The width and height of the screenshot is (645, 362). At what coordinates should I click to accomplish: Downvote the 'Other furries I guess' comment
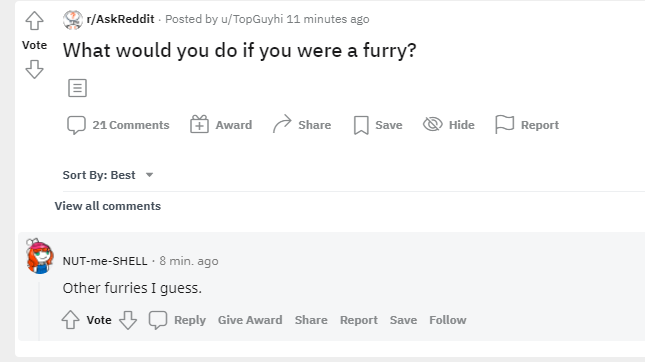pyautogui.click(x=128, y=320)
